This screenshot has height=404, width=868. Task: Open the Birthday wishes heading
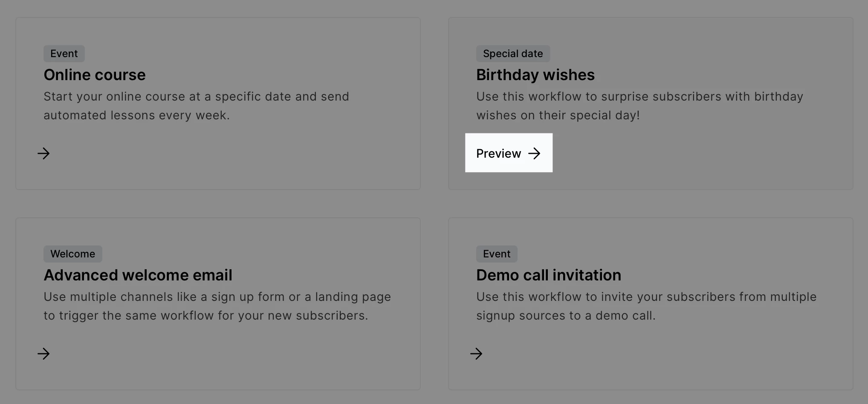(x=535, y=75)
